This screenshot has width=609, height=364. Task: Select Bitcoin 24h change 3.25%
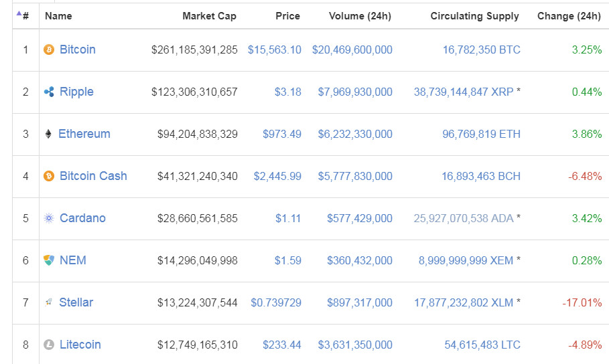pyautogui.click(x=587, y=50)
